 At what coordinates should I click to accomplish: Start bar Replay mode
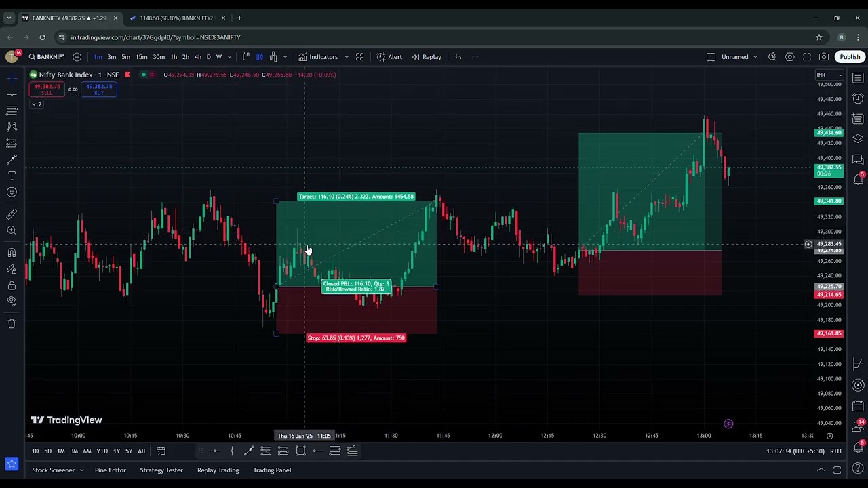click(427, 57)
